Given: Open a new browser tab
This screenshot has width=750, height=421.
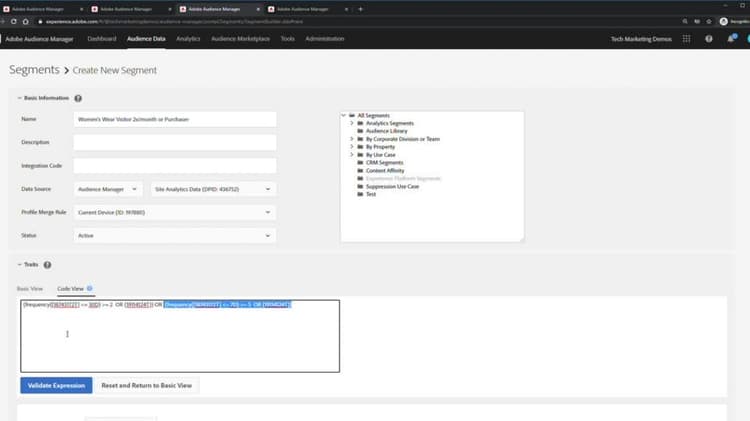Looking at the screenshot, I should click(361, 9).
